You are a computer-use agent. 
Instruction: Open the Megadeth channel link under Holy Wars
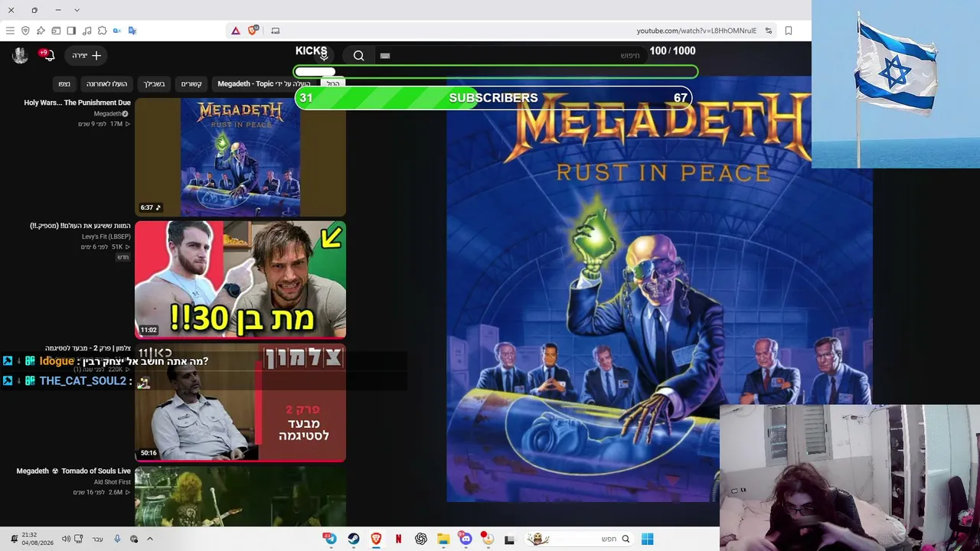111,113
